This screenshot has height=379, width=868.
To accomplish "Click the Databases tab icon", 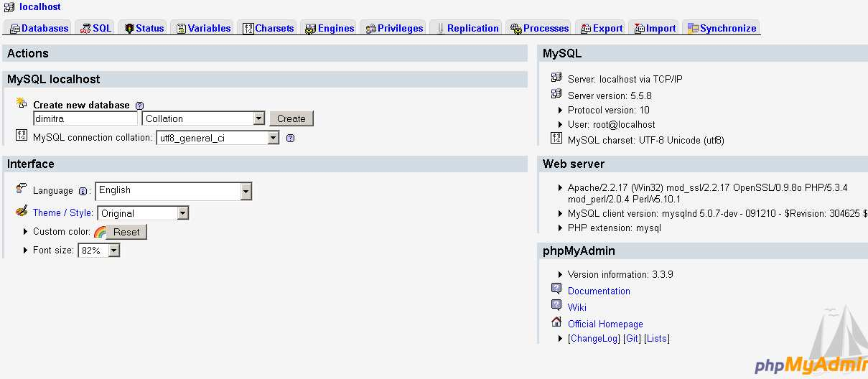I will 14,29.
